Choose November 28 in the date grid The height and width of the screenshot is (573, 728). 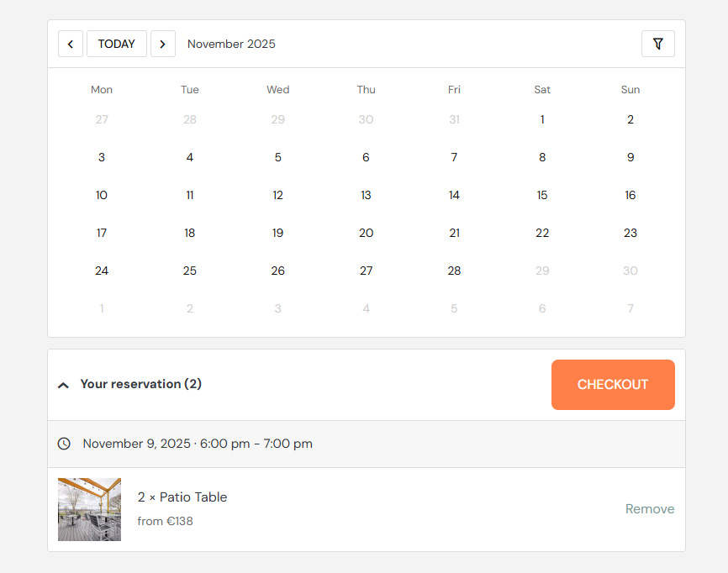click(x=454, y=271)
